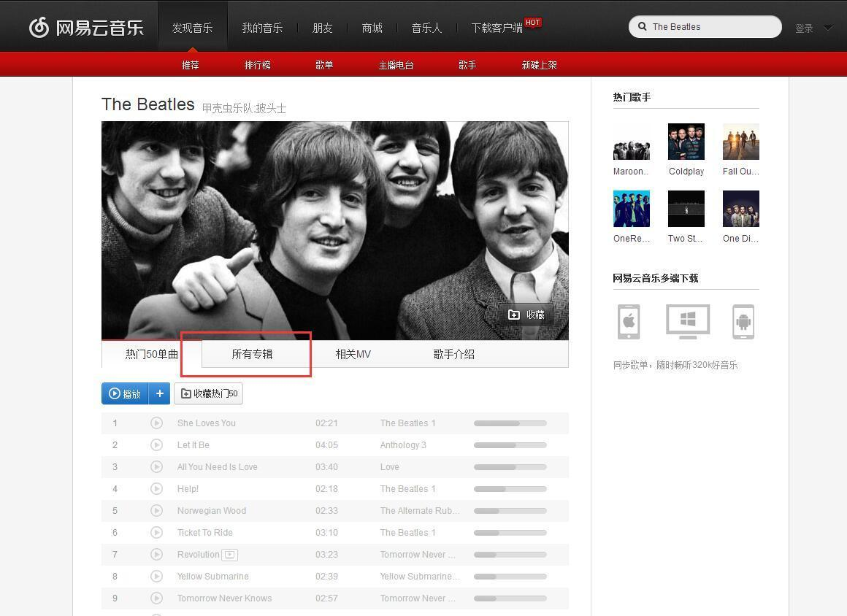Open album link Anthology 3
The image size is (847, 616).
[403, 445]
